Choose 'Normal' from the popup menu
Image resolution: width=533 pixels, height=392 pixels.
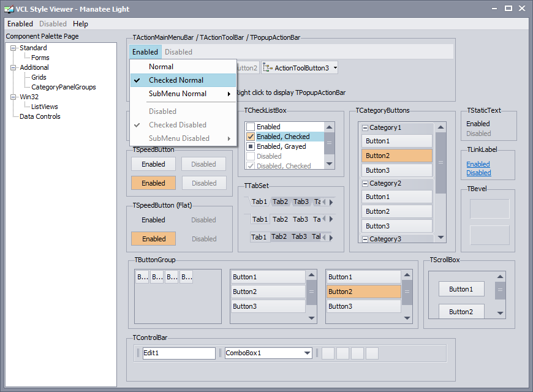[x=183, y=67]
